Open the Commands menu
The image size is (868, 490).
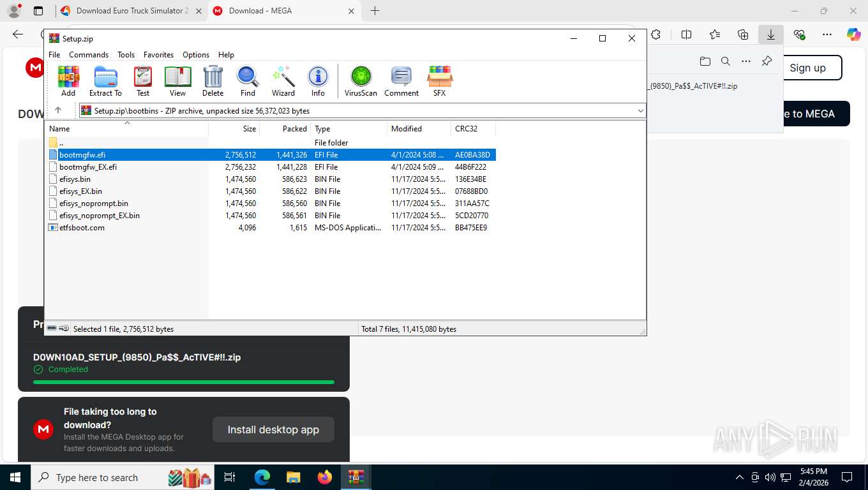[89, 55]
